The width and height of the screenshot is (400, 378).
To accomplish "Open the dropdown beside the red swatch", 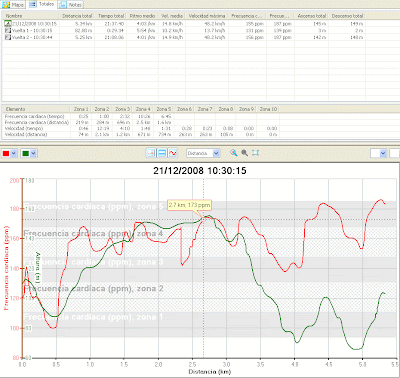I will [x=14, y=153].
